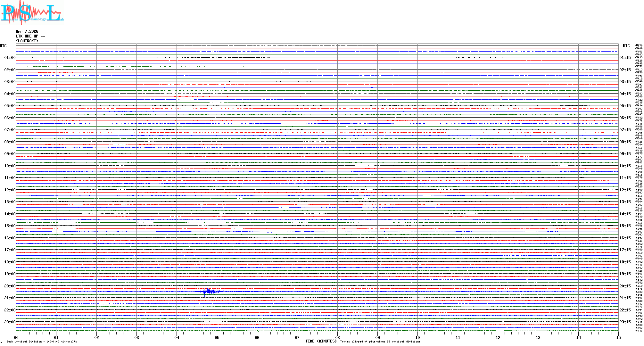Click the 21:15 time label on right
644x346 pixels.
(625, 298)
